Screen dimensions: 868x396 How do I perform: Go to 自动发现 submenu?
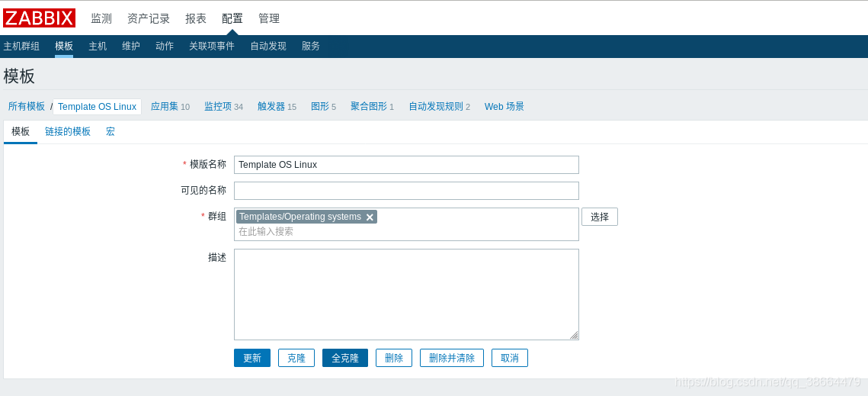point(268,46)
